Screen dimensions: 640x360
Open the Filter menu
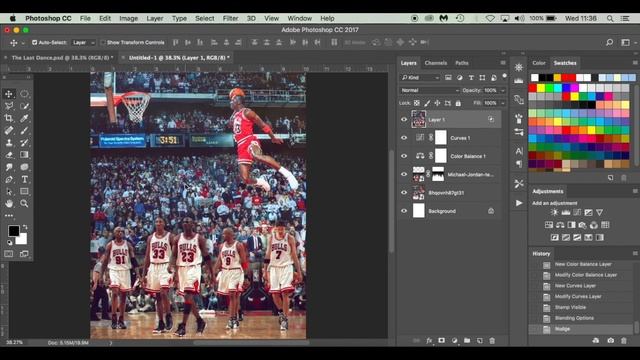[230, 18]
